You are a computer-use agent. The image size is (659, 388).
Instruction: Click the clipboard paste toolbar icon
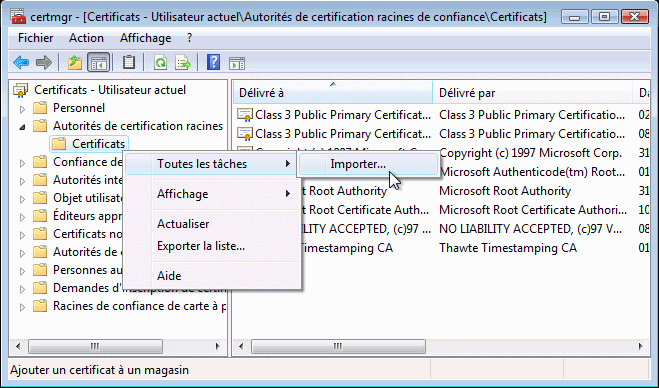coord(129,63)
